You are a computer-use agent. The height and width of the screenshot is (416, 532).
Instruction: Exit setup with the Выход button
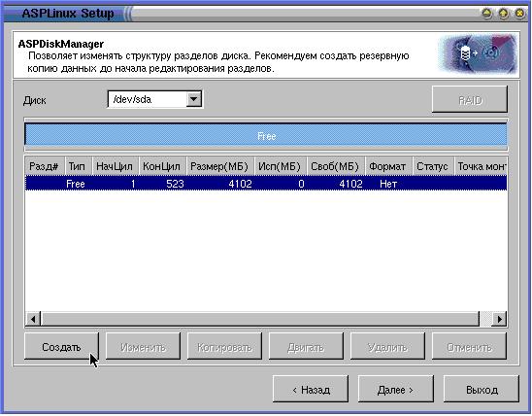coord(482,389)
